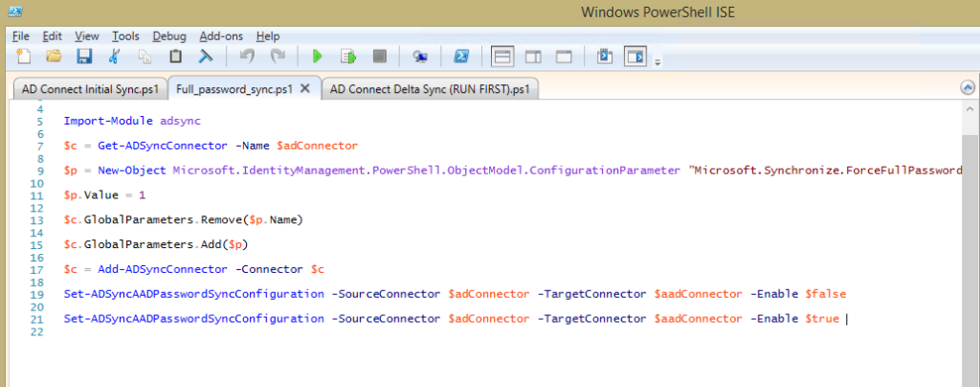
Task: Click the Clear Console Pane icon
Action: tap(205, 57)
